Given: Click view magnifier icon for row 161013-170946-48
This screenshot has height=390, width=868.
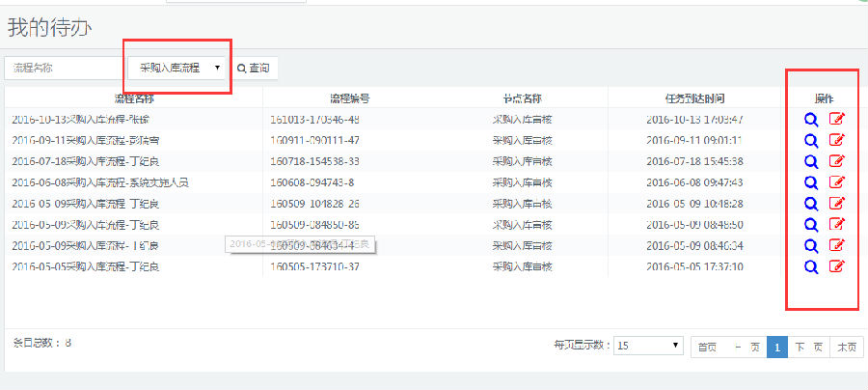Looking at the screenshot, I should pyautogui.click(x=811, y=120).
